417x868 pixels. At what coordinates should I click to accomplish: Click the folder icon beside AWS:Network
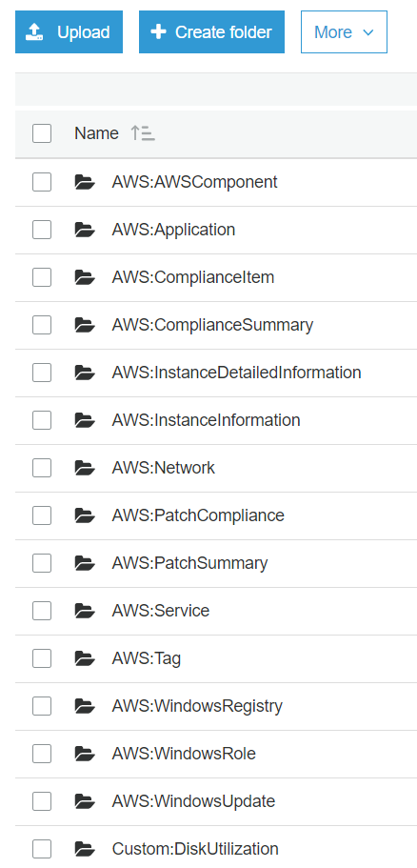[85, 469]
